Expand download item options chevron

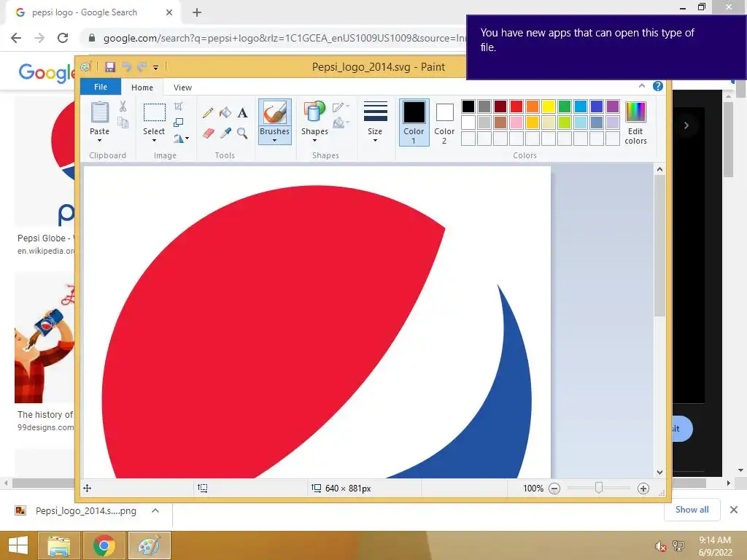coord(155,510)
